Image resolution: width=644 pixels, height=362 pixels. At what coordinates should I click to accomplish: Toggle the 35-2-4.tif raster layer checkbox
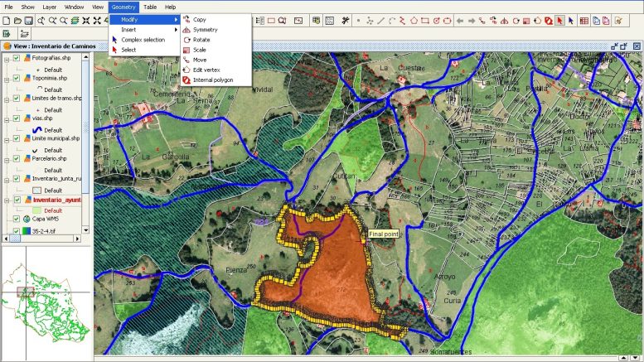(x=17, y=230)
